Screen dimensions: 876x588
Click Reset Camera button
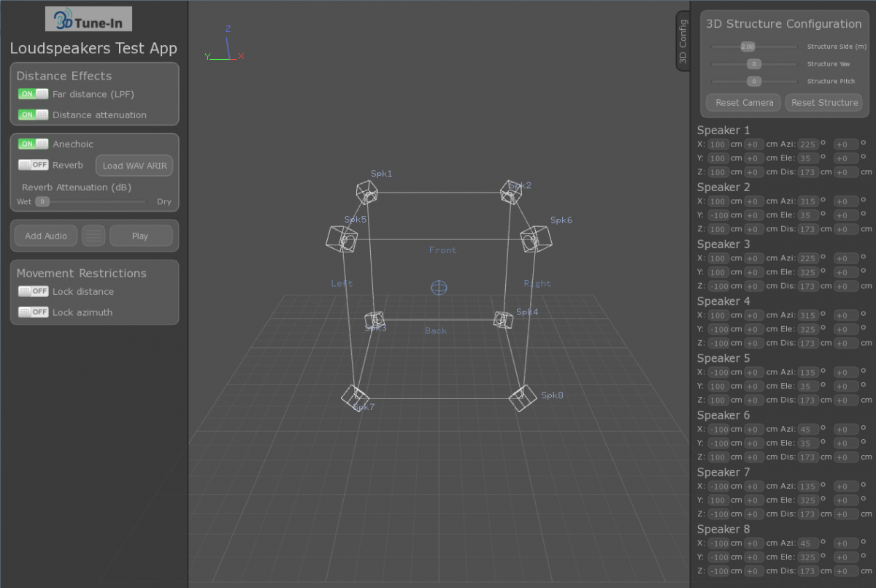coord(744,102)
